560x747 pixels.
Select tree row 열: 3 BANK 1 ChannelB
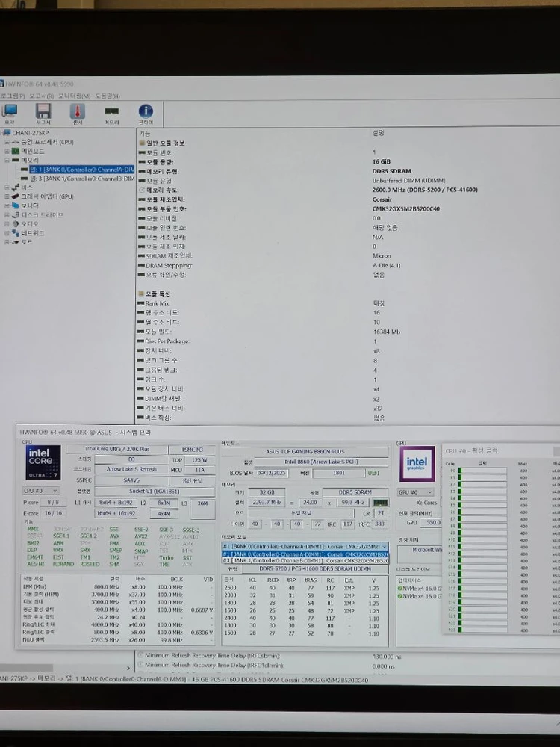pos(82,179)
